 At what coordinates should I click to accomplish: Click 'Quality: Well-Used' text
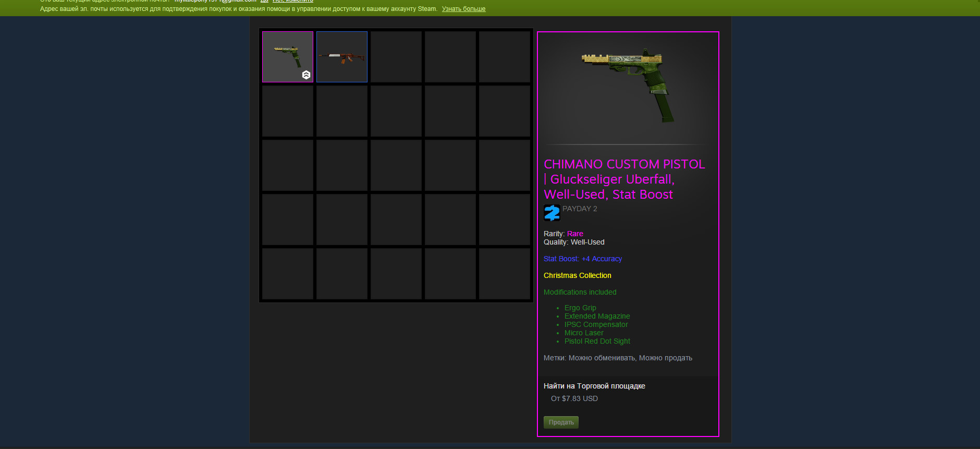click(x=574, y=242)
